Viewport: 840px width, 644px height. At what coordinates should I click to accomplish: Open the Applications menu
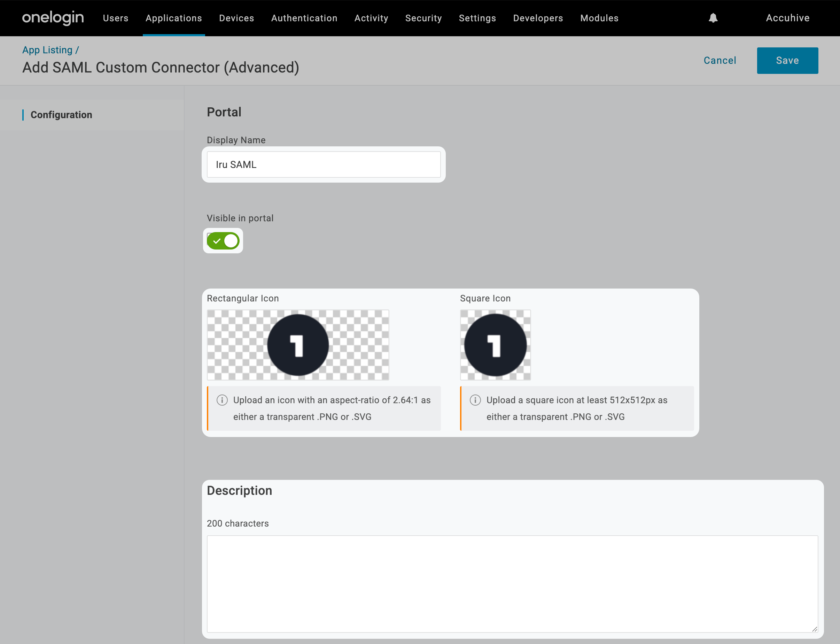173,18
